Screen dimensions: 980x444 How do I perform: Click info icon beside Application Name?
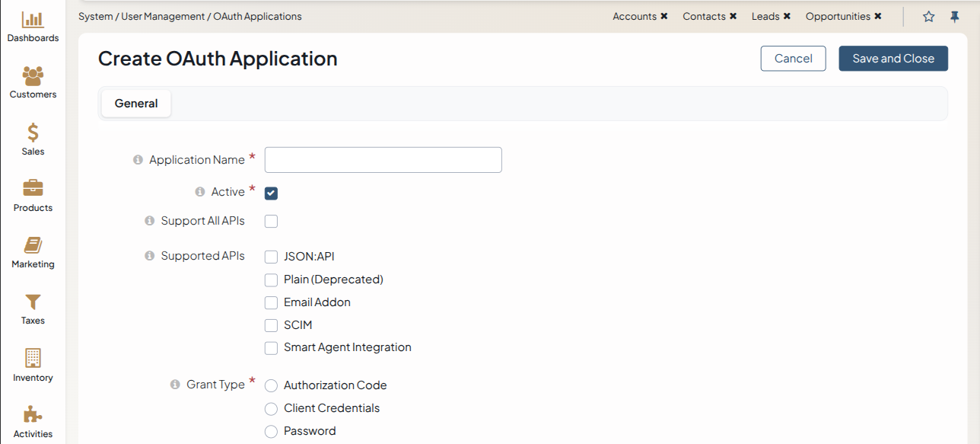tap(138, 160)
